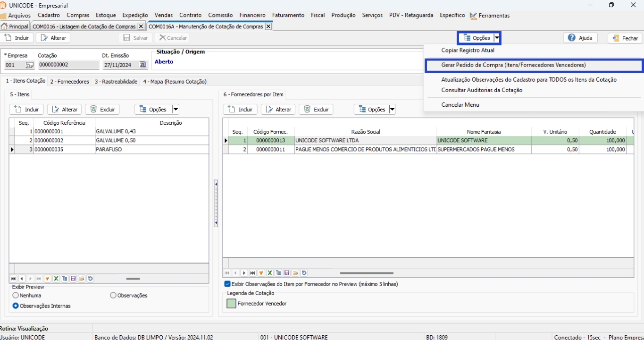Select Observações preview radio option

[113, 296]
